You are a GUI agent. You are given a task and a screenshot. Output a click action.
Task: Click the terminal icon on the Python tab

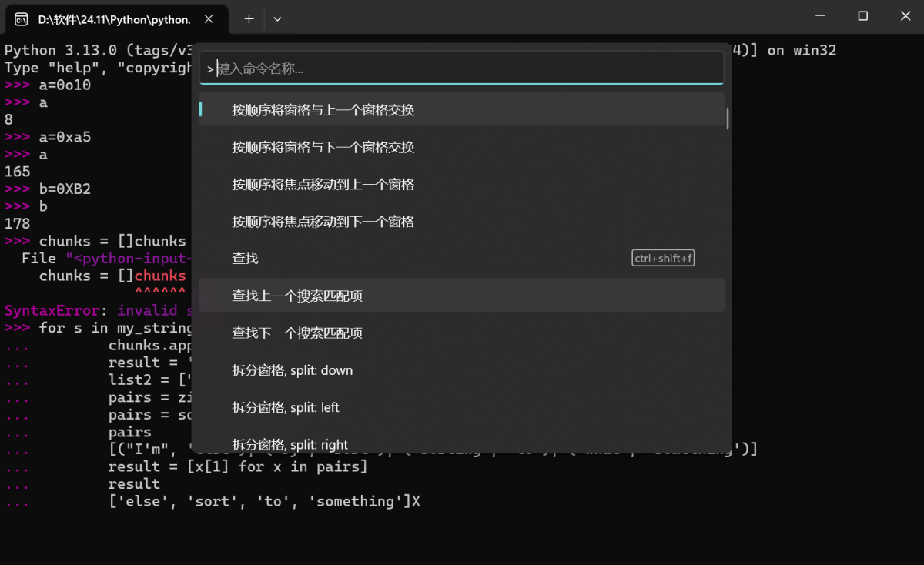[x=20, y=18]
